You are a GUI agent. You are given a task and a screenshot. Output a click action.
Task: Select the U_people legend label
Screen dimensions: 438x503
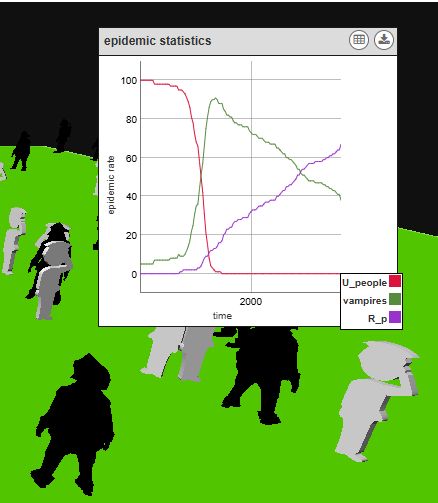tap(364, 283)
